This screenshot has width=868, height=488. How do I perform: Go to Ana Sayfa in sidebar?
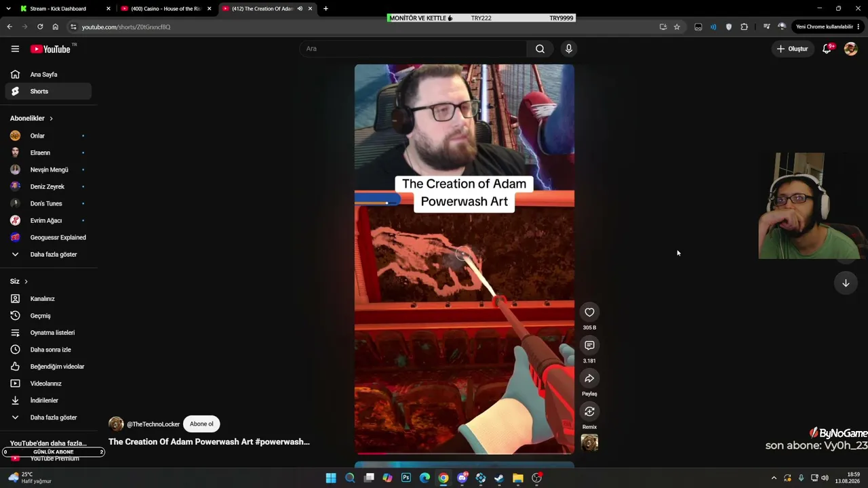point(47,75)
